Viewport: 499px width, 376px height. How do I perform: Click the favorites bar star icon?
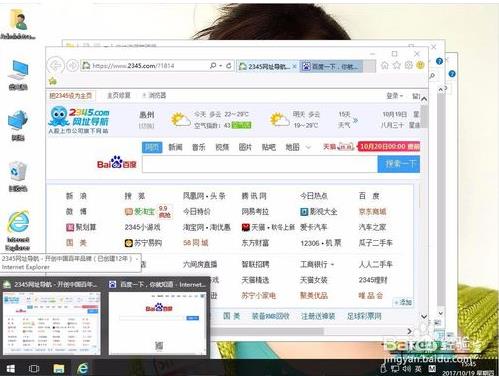tap(53, 81)
